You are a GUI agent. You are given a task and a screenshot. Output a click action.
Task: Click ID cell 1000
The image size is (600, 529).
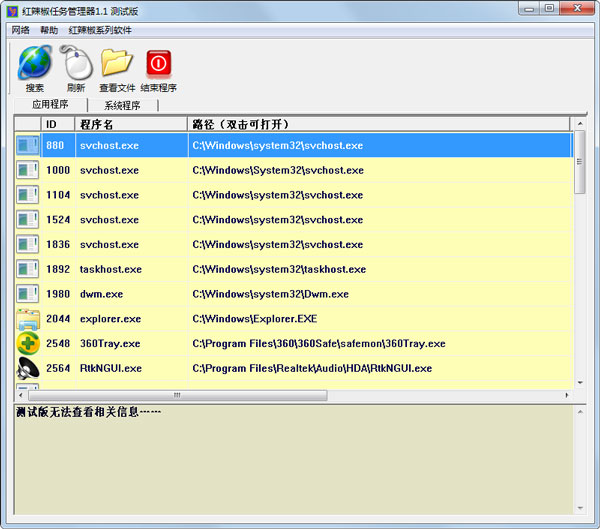[58, 170]
